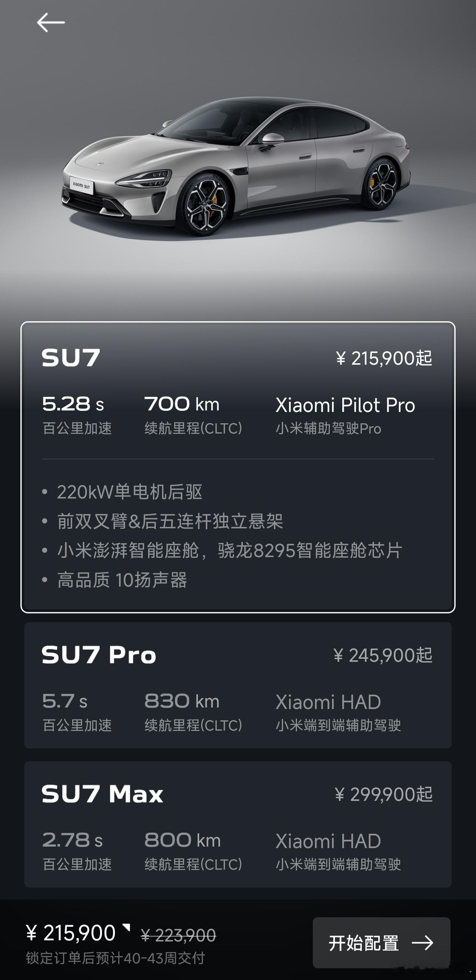Screen dimensions: 476x980
Task: Click the 开始配置 button
Action: 381,943
